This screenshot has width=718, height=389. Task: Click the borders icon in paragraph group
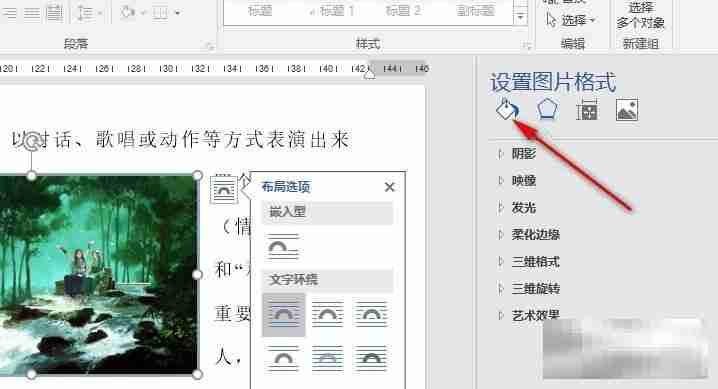160,13
